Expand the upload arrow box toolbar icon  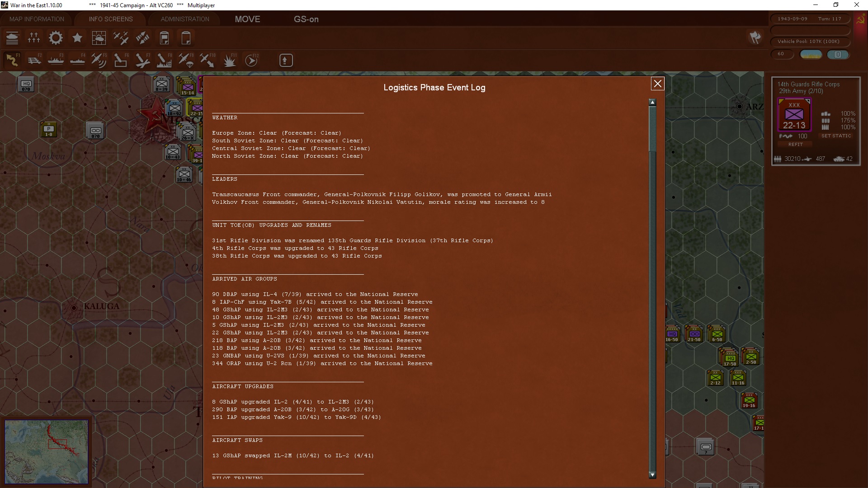[286, 60]
